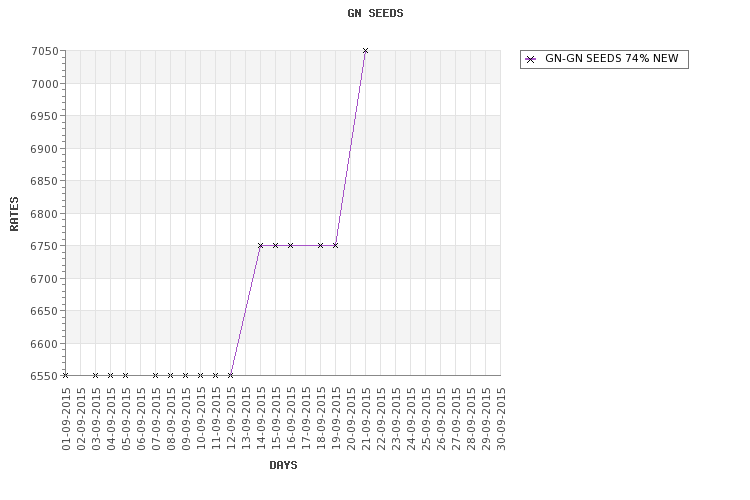The image size is (750, 500).
Task: Select the 'GN-GN SEEDS 74% NEW' legend label
Action: 611,59
